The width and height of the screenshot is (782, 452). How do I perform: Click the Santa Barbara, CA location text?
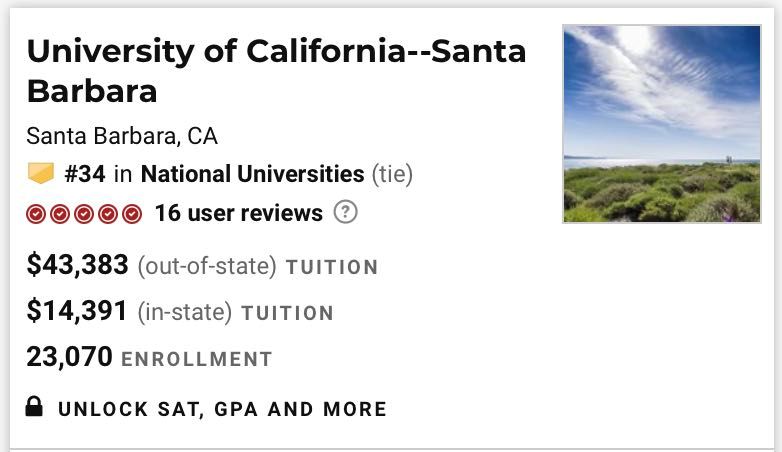(x=122, y=136)
